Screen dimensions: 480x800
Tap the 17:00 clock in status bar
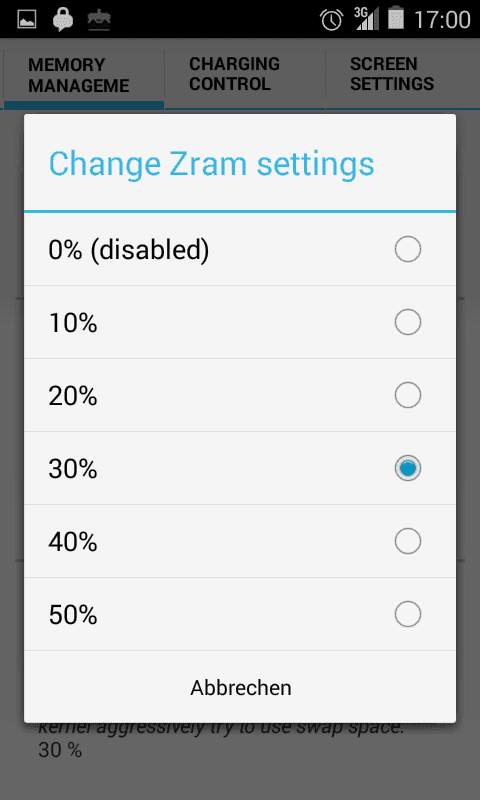coord(442,20)
